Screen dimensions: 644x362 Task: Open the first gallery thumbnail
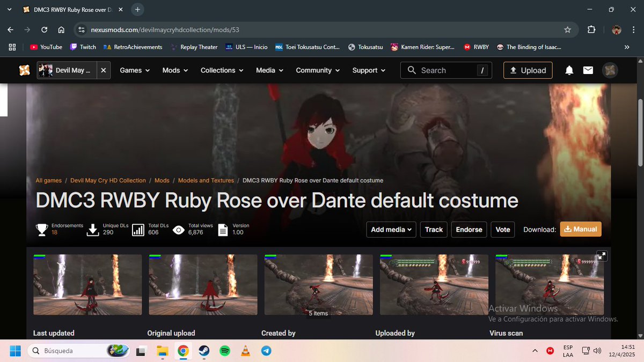(87, 285)
